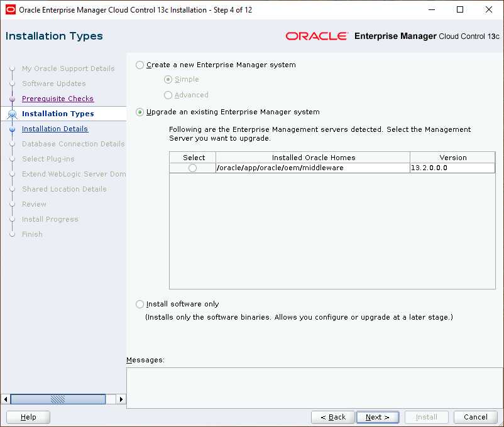Screen dimensions: 504x427
Task: Click the sidebar scroll right arrow
Action: [121, 399]
